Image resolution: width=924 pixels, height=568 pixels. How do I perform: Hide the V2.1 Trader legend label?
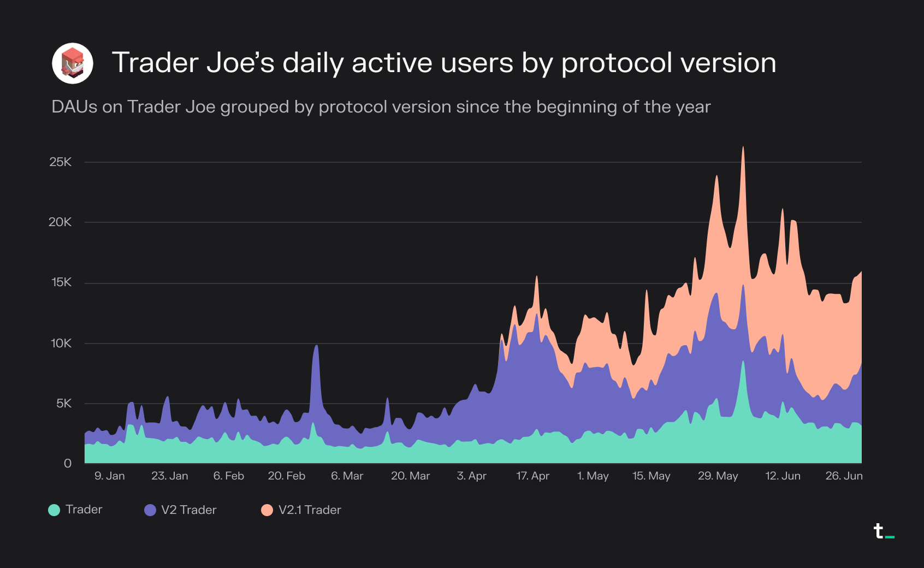pyautogui.click(x=310, y=510)
